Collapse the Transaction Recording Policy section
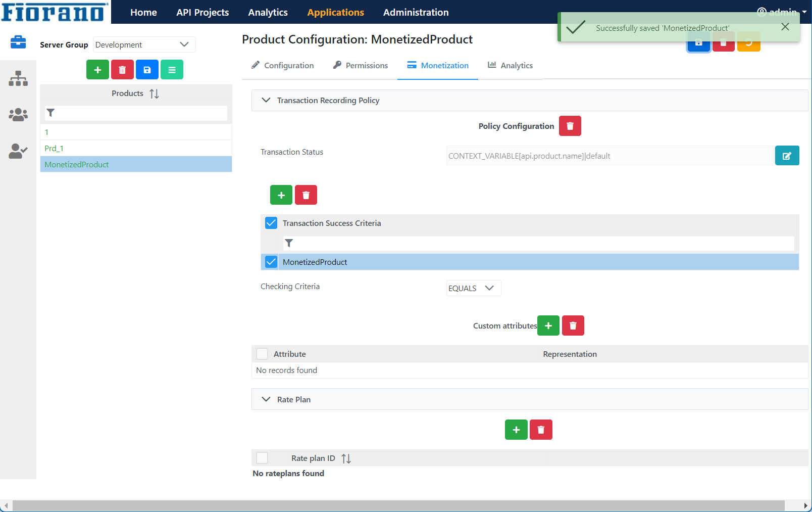This screenshot has width=812, height=512. (x=266, y=100)
